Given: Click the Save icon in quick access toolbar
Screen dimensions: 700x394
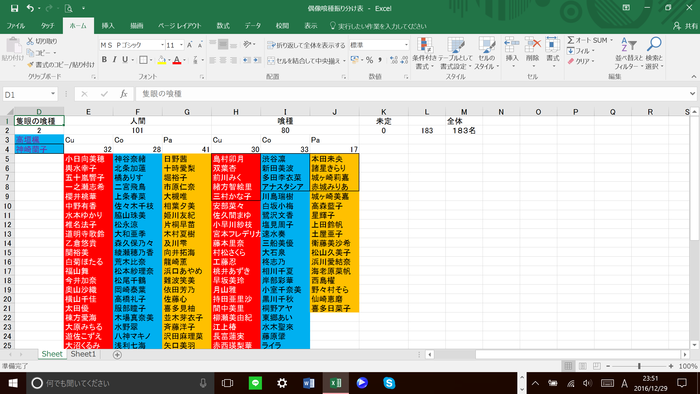Looking at the screenshot, I should [14, 8].
